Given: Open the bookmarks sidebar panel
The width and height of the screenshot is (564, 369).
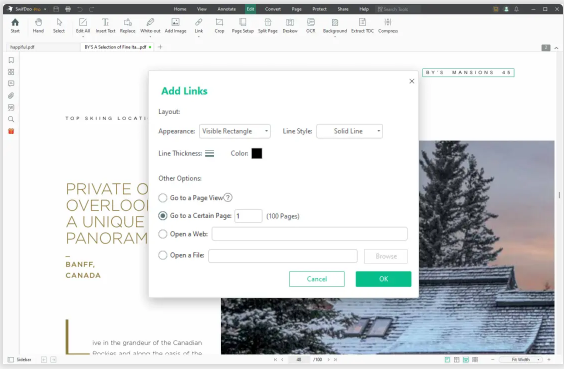Looking at the screenshot, I should (11, 60).
